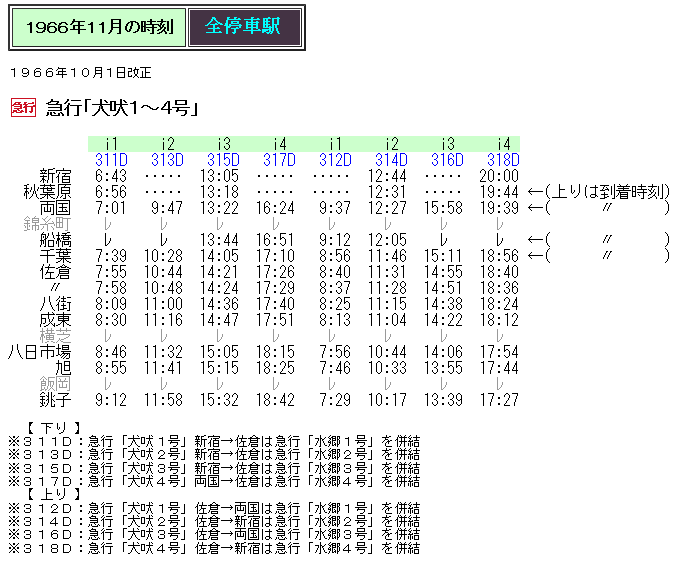Click the 9:12 Choshi arrival for 311D
Viewport: 690px width, 563px height.
click(x=111, y=400)
